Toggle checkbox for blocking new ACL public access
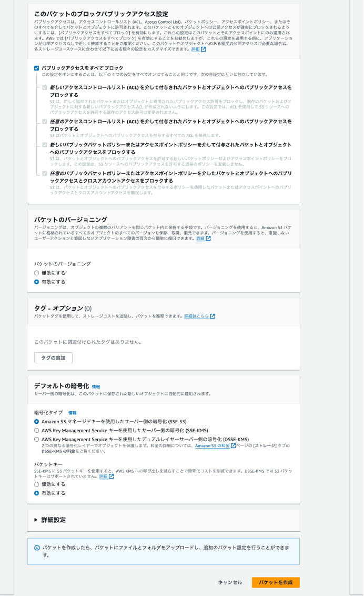The width and height of the screenshot is (364, 596). click(x=45, y=88)
